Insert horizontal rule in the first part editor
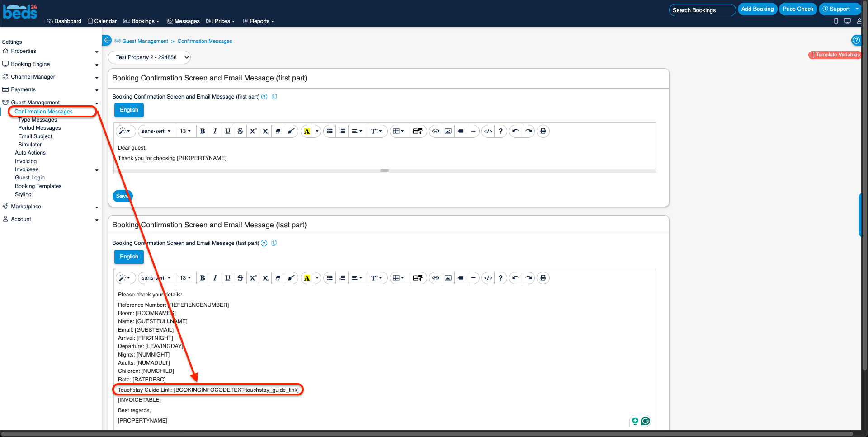 click(473, 131)
